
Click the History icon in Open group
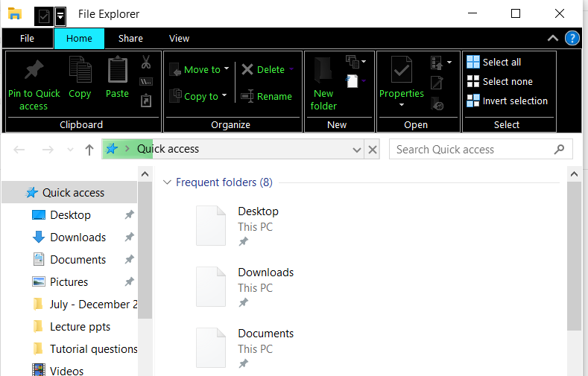point(437,103)
